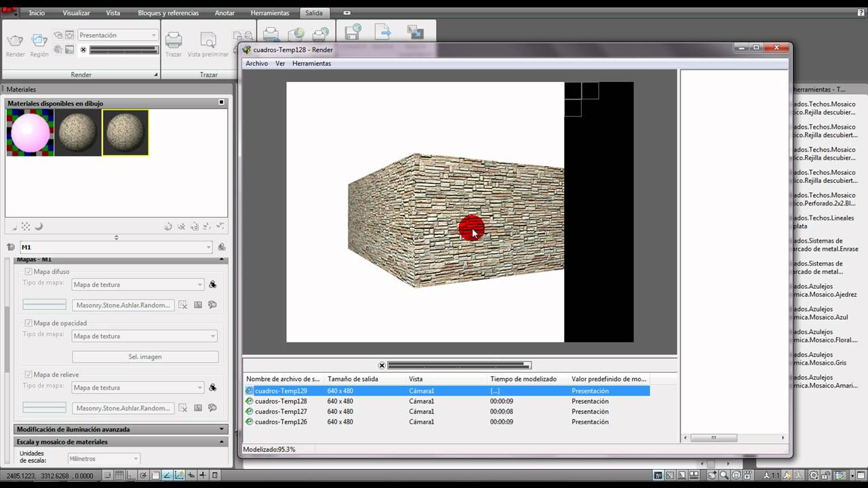Toggle the Mapa difuso checkbox

(28, 272)
